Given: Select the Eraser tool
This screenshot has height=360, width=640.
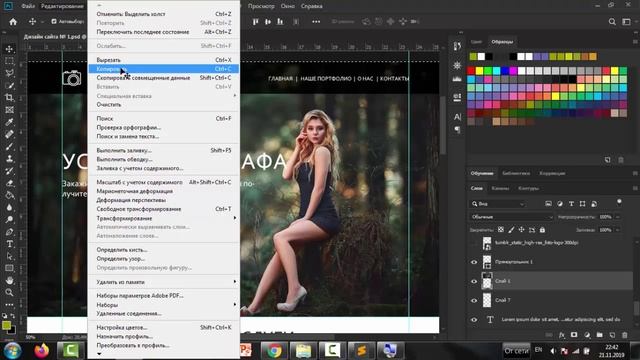Looking at the screenshot, I should tap(9, 183).
